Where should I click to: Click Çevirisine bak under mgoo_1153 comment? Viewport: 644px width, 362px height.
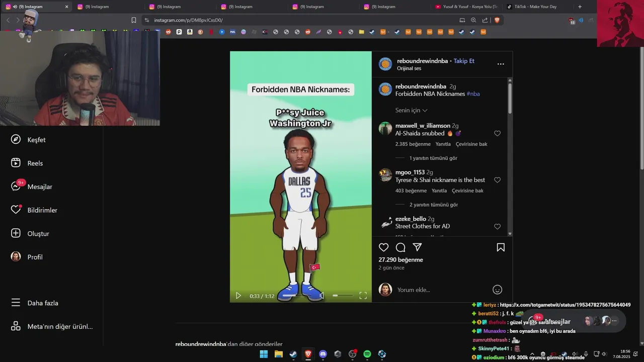point(467,191)
